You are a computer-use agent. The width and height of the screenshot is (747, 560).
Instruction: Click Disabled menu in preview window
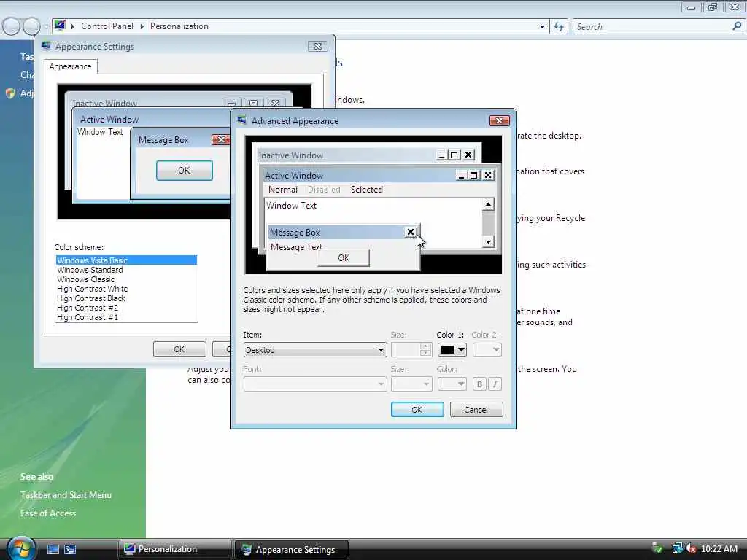click(x=324, y=190)
